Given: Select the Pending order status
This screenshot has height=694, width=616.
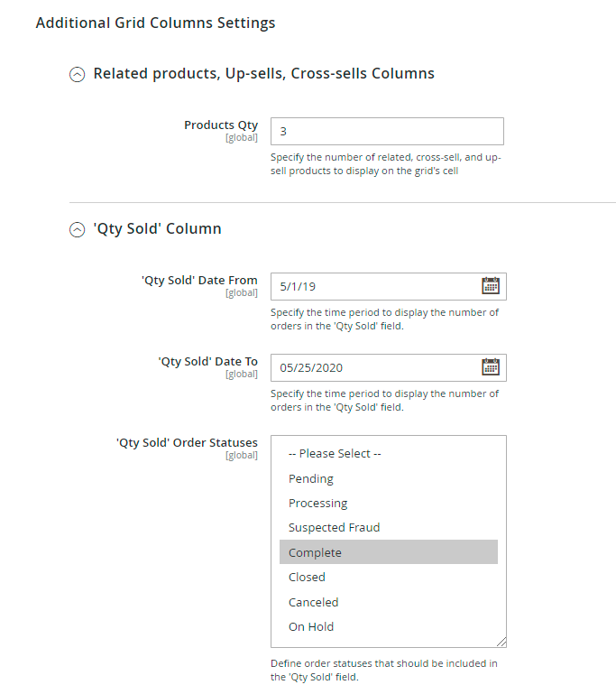Looking at the screenshot, I should point(311,478).
